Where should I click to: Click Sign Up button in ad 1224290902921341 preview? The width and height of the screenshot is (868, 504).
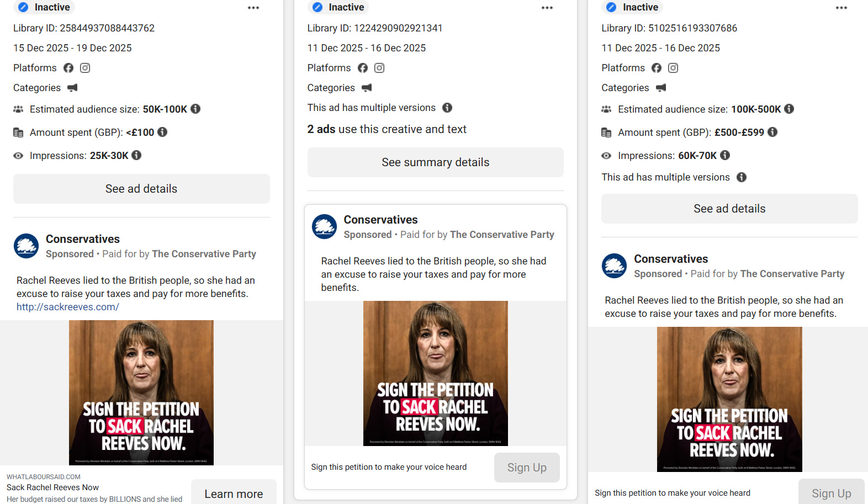click(x=527, y=468)
